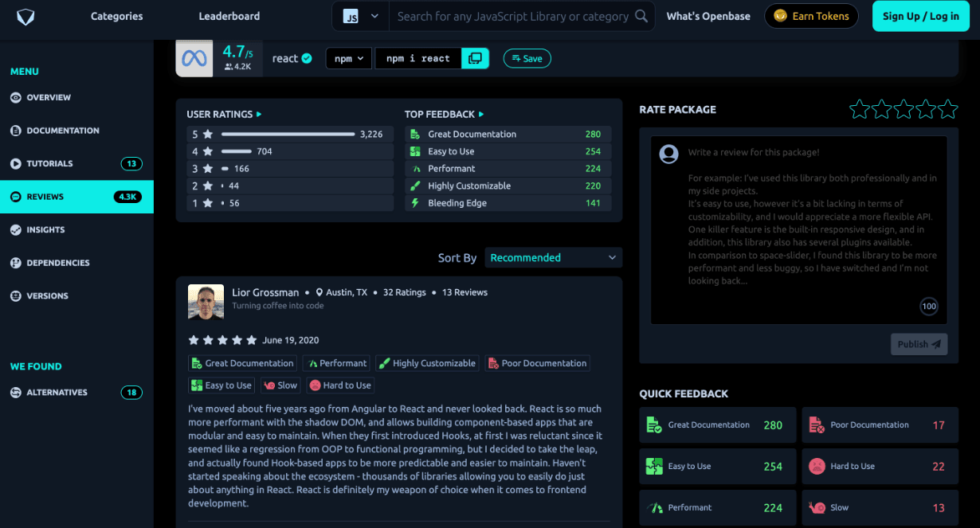Rate the package one star

[860, 109]
